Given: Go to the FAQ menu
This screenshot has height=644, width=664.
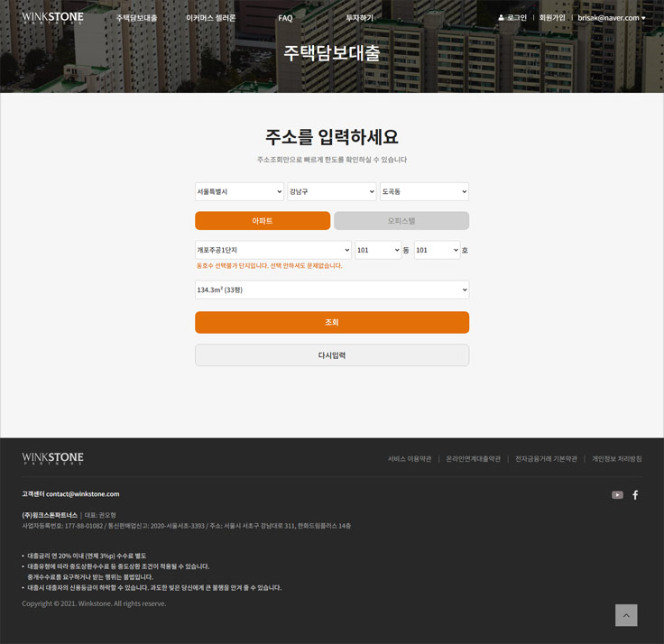Looking at the screenshot, I should pos(285,18).
